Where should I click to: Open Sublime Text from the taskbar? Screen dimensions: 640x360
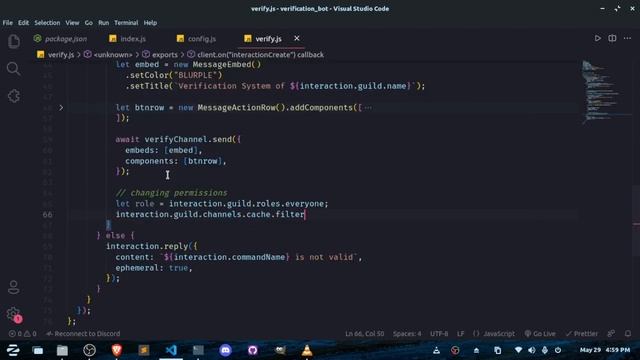coord(144,350)
